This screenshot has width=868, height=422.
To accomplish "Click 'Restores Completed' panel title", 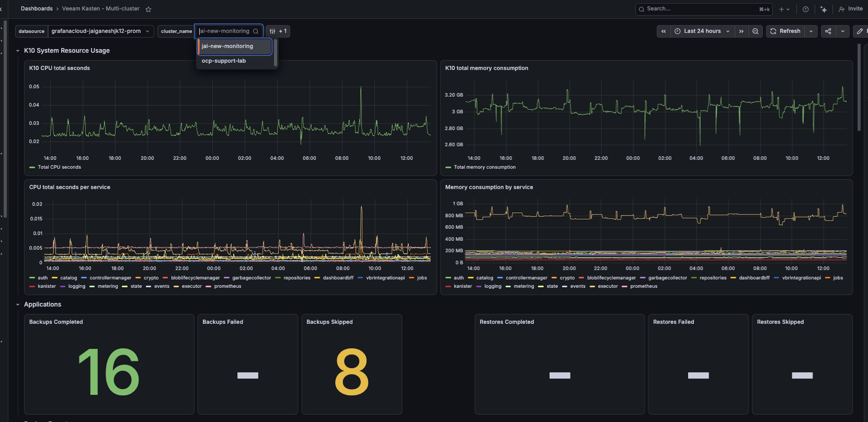I will point(507,322).
